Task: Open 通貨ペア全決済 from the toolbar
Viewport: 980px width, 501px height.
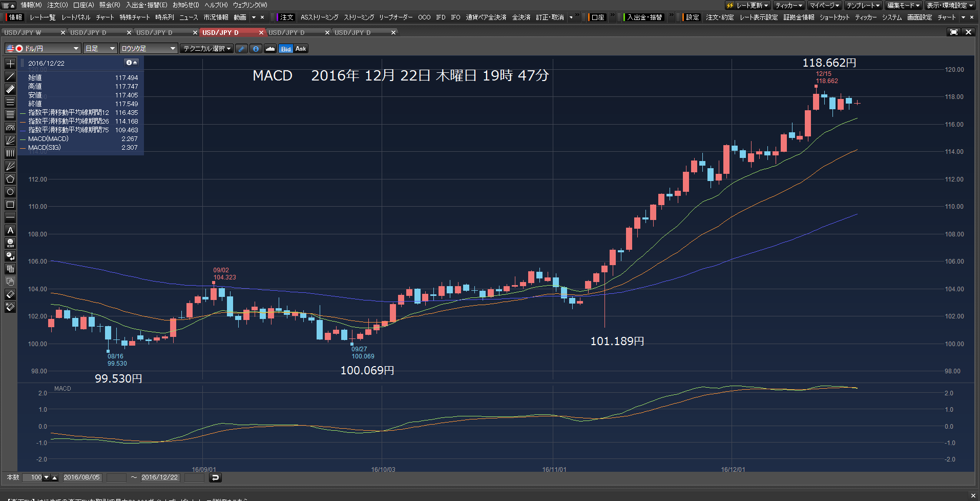Action: tap(486, 17)
